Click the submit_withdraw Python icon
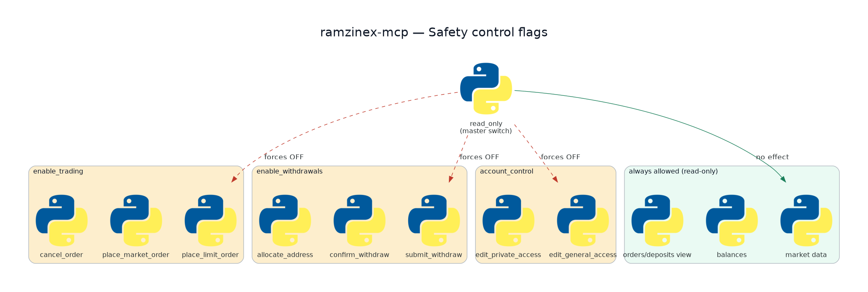The image size is (868, 292). click(434, 221)
